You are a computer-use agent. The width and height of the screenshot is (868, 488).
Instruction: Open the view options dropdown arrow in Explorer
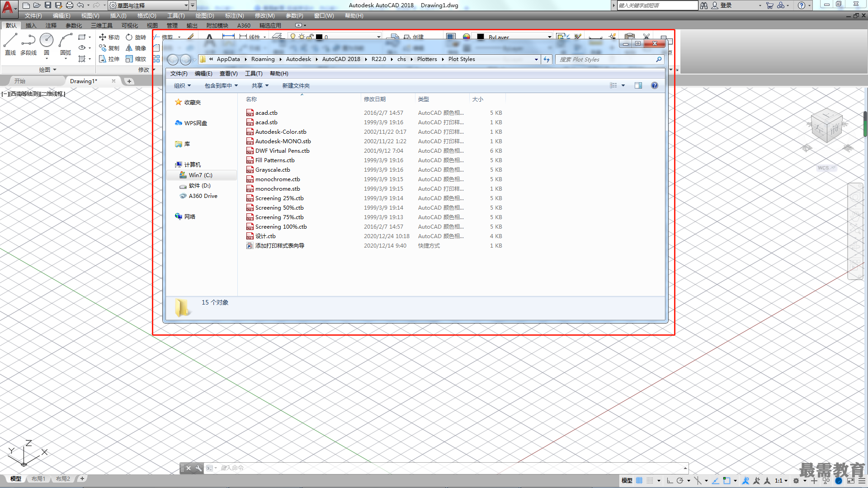623,85
